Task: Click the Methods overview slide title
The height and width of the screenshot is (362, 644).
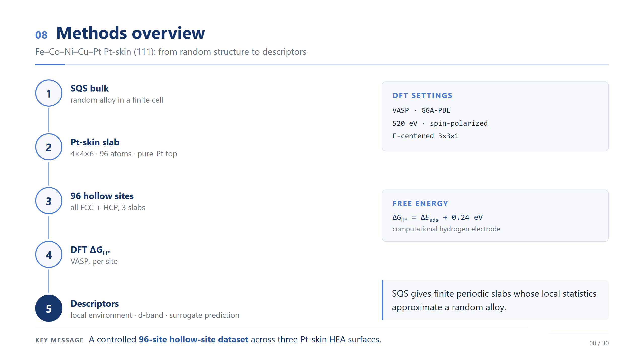Action: coord(131,33)
